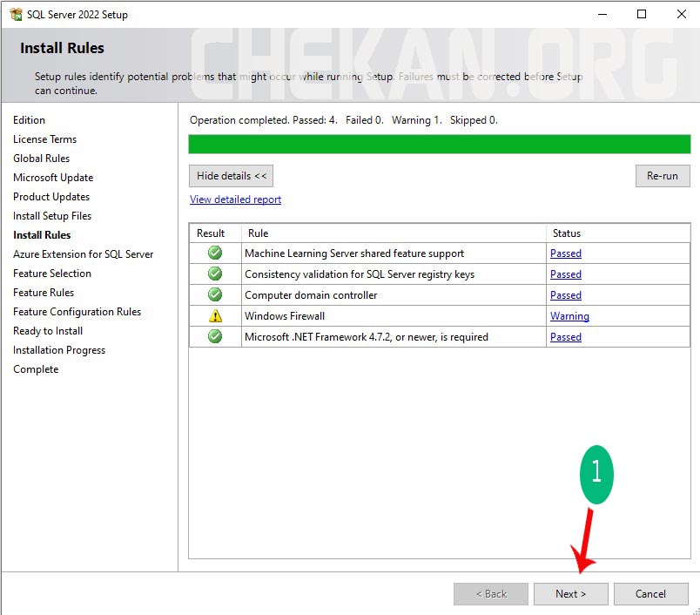Click the green completed progress bar
The image size is (700, 615).
tap(440, 145)
